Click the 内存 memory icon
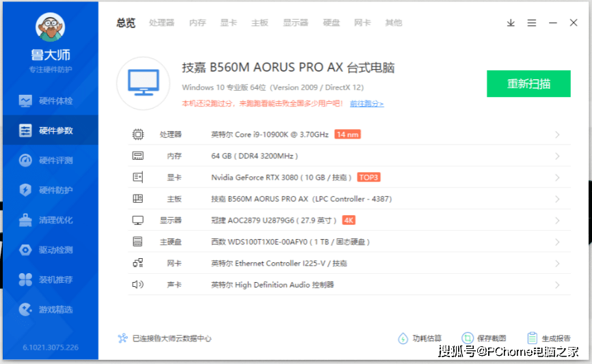Viewport: 592px width, 364px height. click(138, 156)
